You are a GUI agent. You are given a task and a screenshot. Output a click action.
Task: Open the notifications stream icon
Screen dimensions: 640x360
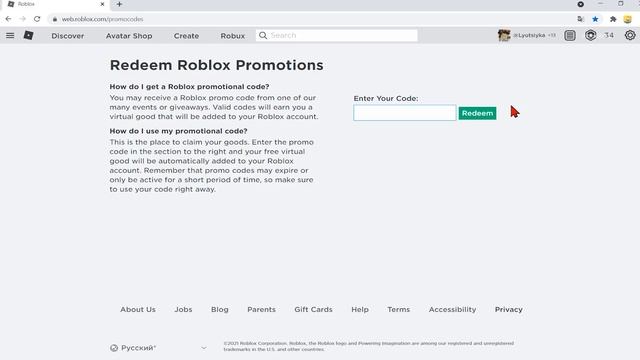[x=570, y=36]
